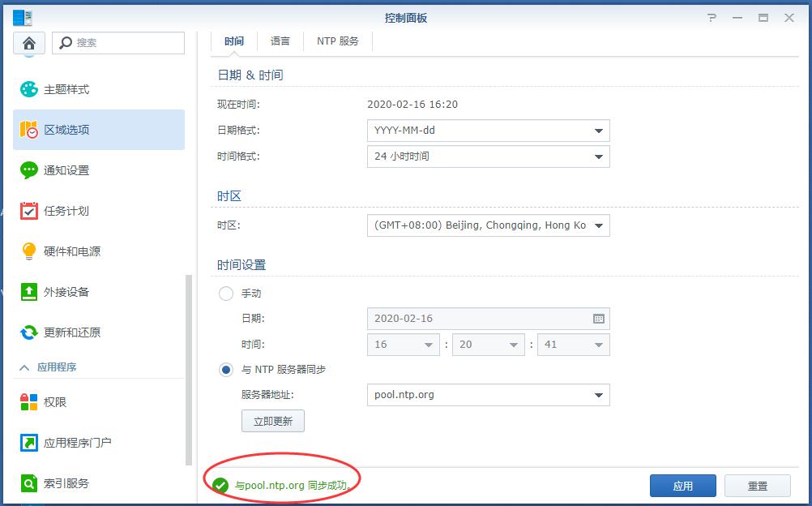Screen dimensions: 812x506
Task: Open the 索引服务 search icon
Action: click(29, 483)
